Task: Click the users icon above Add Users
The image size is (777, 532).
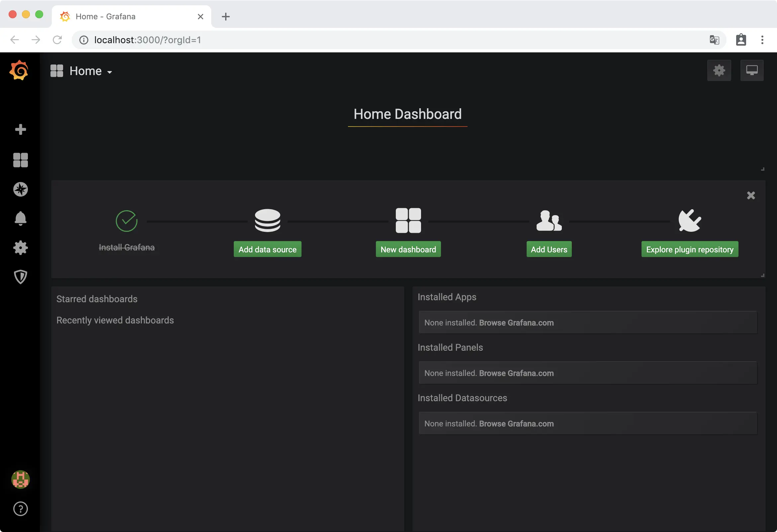Action: [549, 221]
